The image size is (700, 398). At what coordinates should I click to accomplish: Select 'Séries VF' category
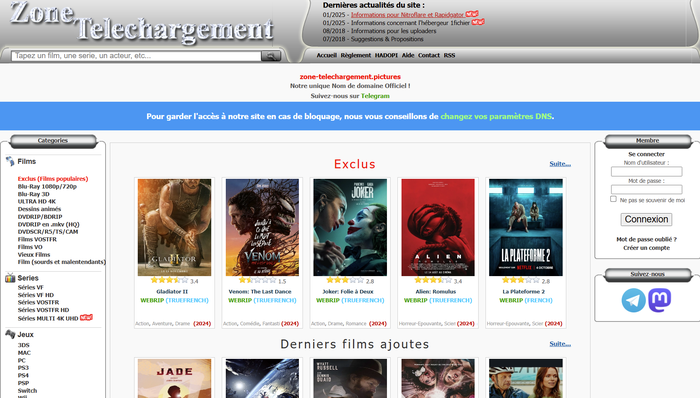30,287
